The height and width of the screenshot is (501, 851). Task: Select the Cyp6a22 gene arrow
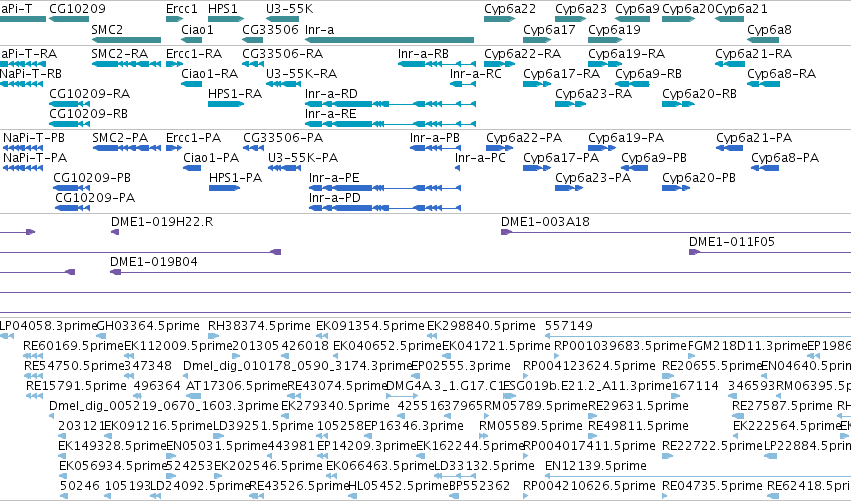coord(500,19)
